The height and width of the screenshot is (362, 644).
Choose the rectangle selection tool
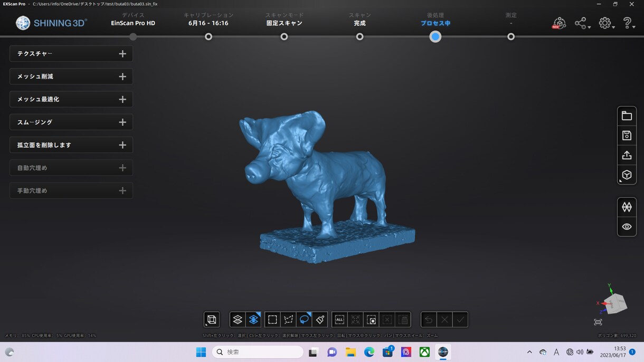[x=272, y=319]
